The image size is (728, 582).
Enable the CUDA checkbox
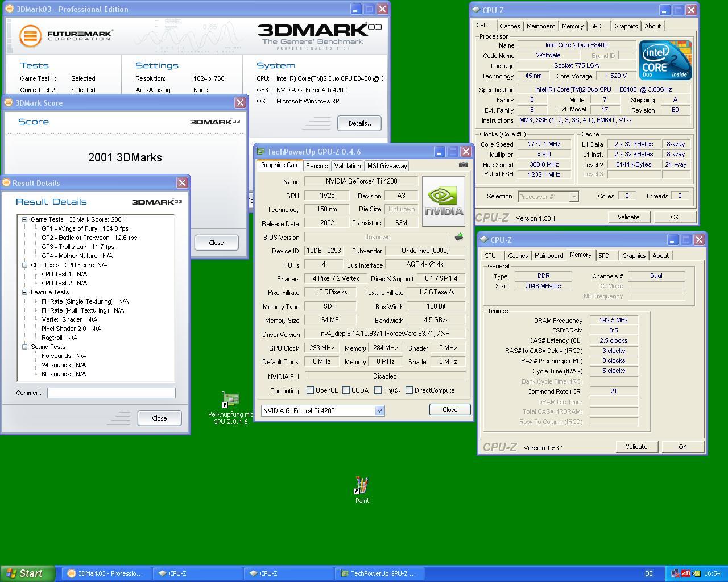pyautogui.click(x=346, y=390)
